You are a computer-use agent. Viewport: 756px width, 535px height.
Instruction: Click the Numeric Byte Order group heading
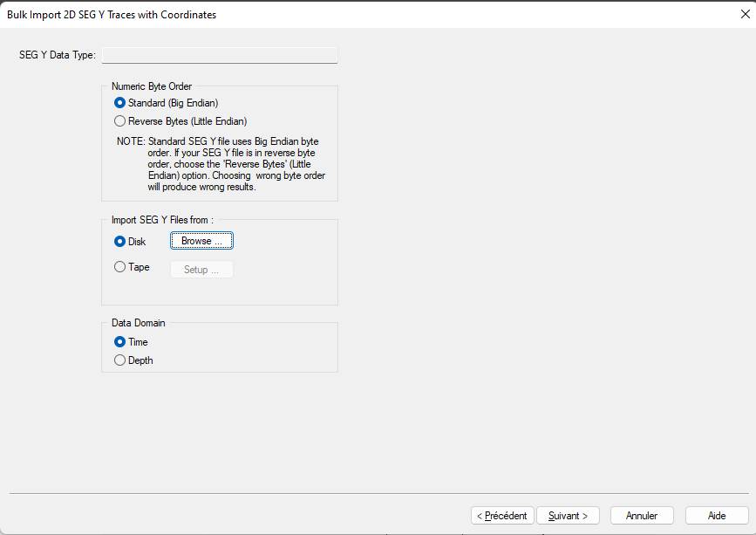152,86
